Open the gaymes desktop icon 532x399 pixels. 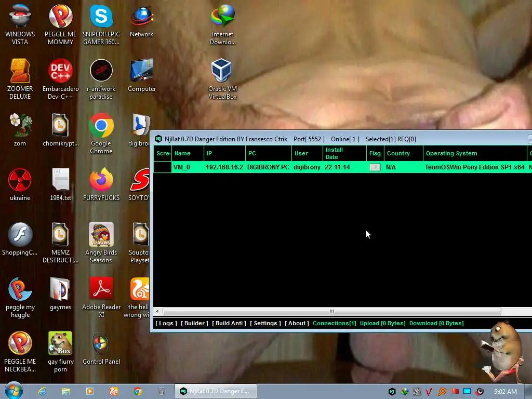tap(60, 294)
